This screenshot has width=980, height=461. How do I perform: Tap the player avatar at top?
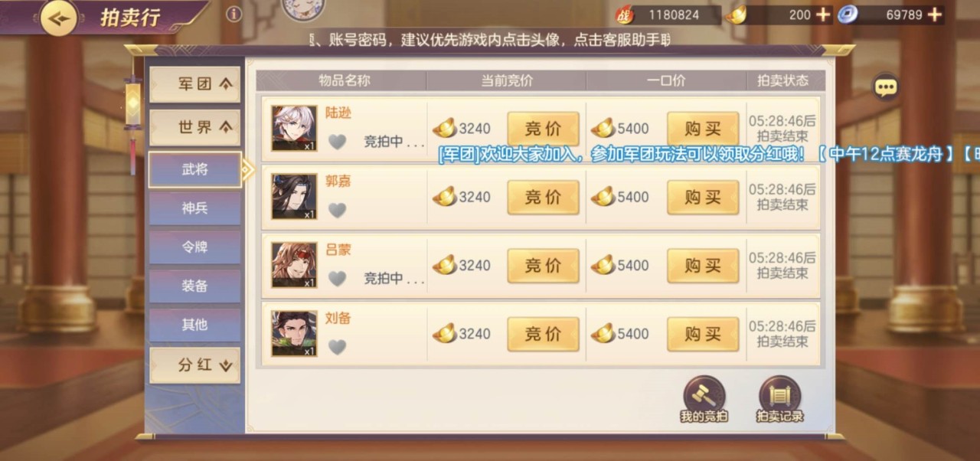point(303,8)
